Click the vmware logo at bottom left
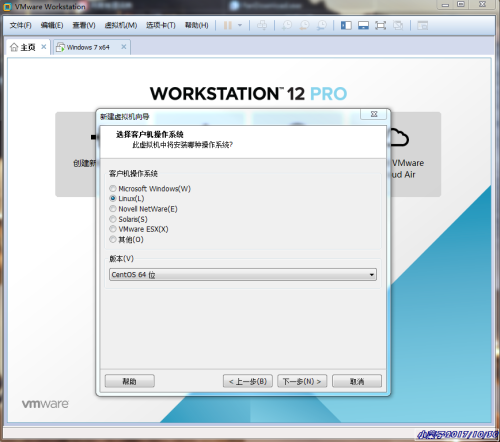Screen dimensions: 500x442 coord(45,404)
